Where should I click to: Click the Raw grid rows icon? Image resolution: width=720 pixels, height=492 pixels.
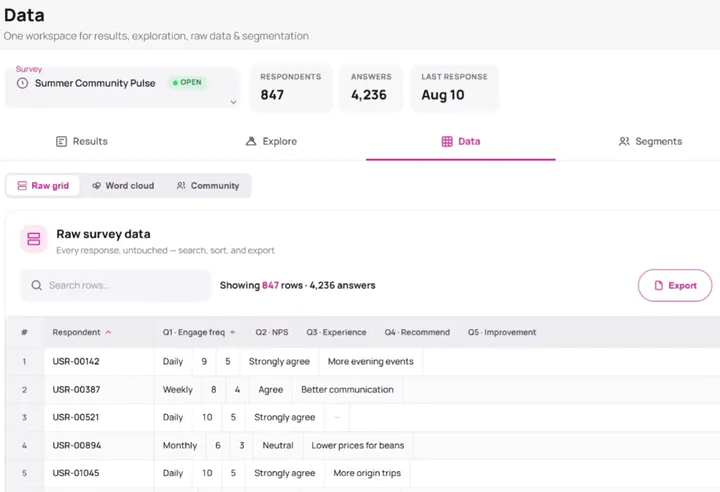coord(22,186)
